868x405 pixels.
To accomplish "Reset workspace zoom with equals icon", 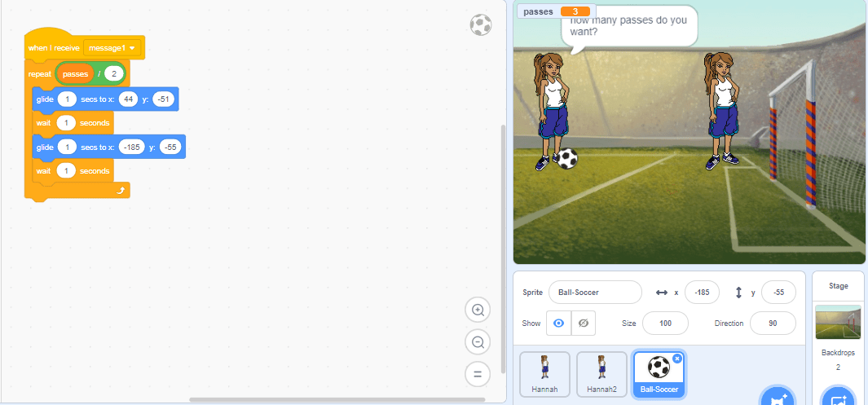I will click(x=478, y=373).
